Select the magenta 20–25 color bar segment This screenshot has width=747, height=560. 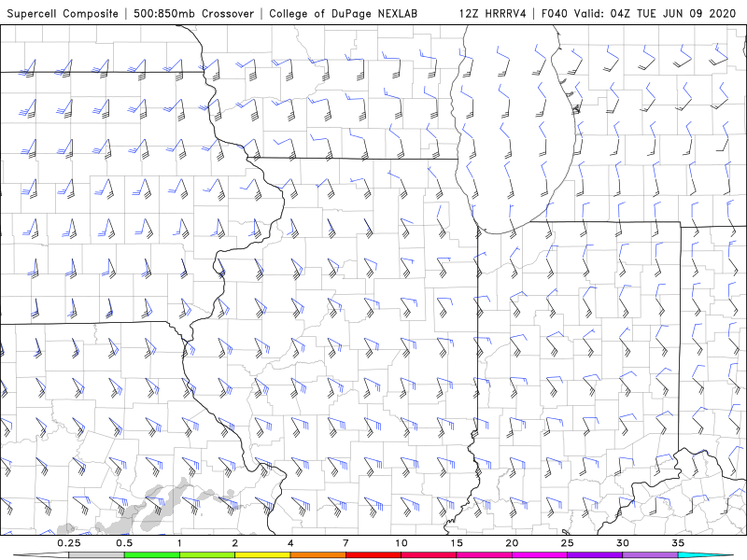pos(540,555)
